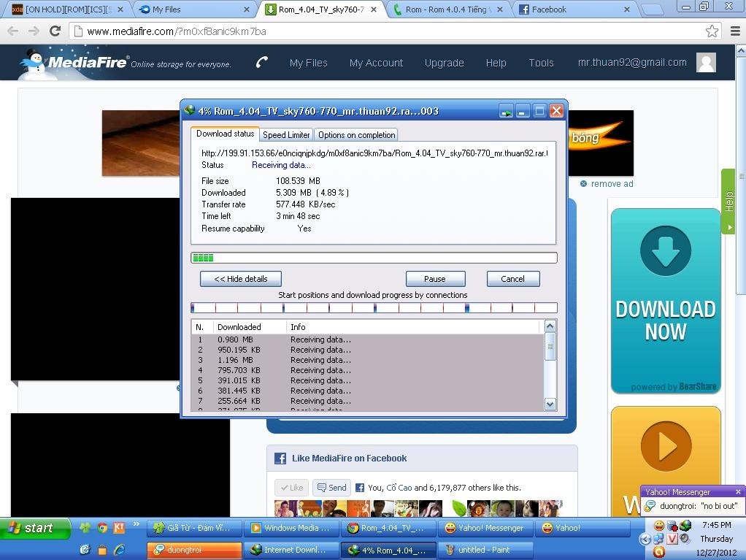Open the [ON HOLD][ROM][ICS] browser tab
Image resolution: width=746 pixels, height=560 pixels.
(x=66, y=9)
